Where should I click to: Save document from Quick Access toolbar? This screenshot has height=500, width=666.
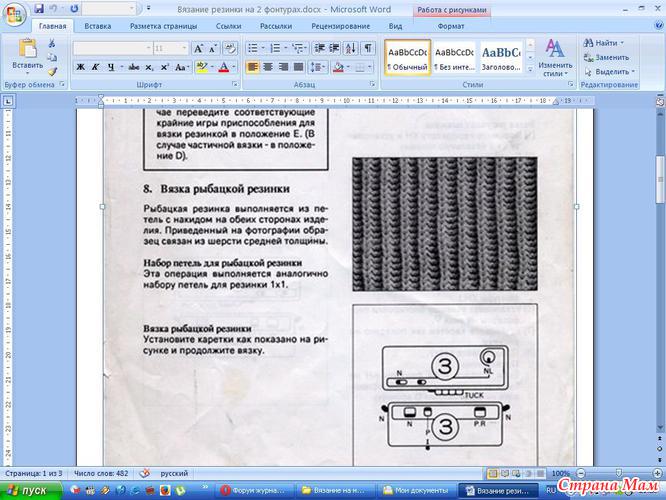[x=39, y=8]
